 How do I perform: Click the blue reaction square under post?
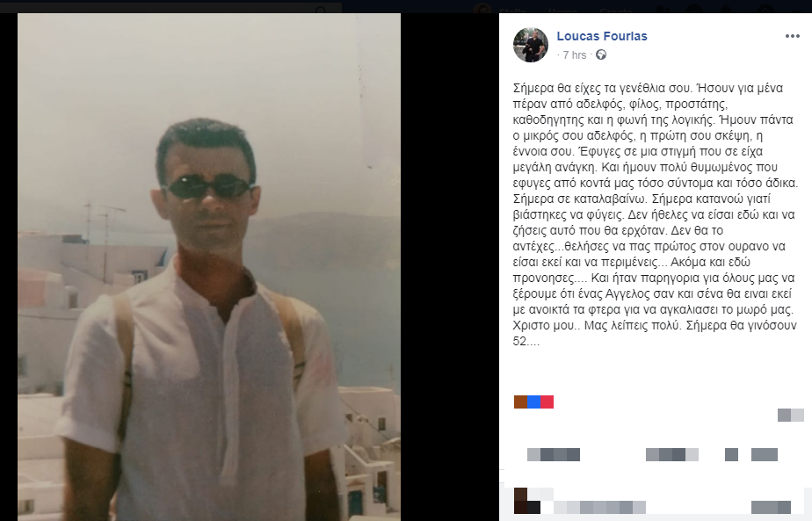click(534, 402)
